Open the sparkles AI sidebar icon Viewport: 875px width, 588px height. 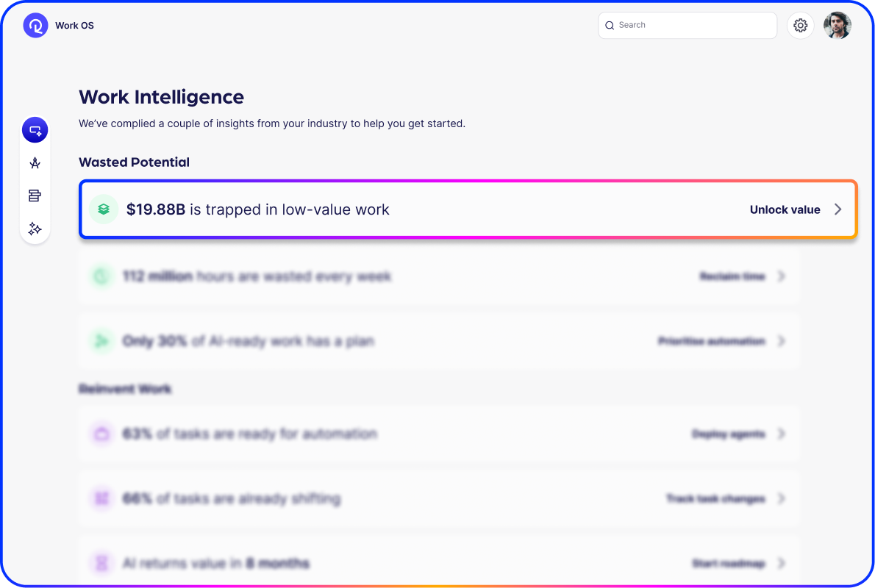[x=35, y=229]
